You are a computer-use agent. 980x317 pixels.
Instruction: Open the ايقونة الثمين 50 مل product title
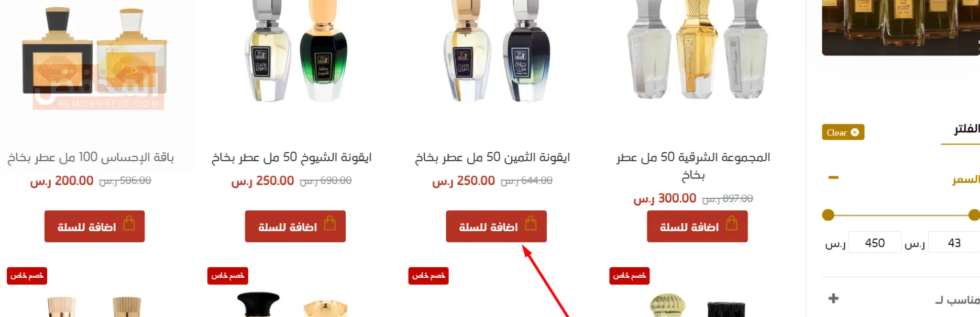(x=492, y=157)
